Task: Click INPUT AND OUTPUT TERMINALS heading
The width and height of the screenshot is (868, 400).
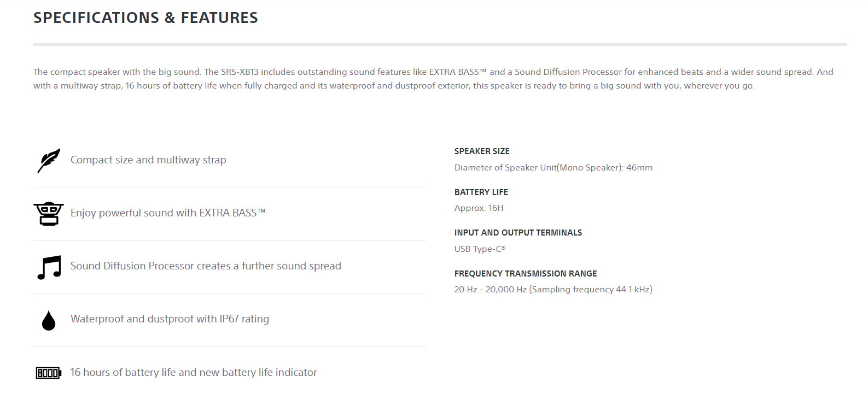Action: [518, 233]
